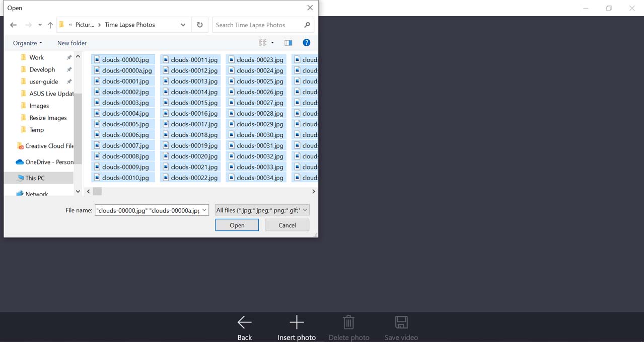This screenshot has height=342, width=644.
Task: Click the Insert photo plus icon
Action: point(297,322)
